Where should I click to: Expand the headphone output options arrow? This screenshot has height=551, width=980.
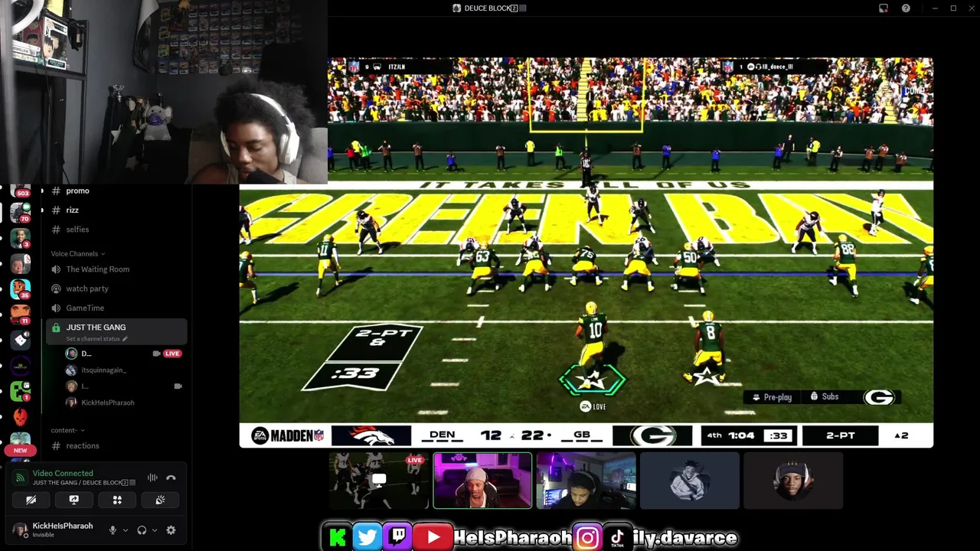tap(155, 530)
